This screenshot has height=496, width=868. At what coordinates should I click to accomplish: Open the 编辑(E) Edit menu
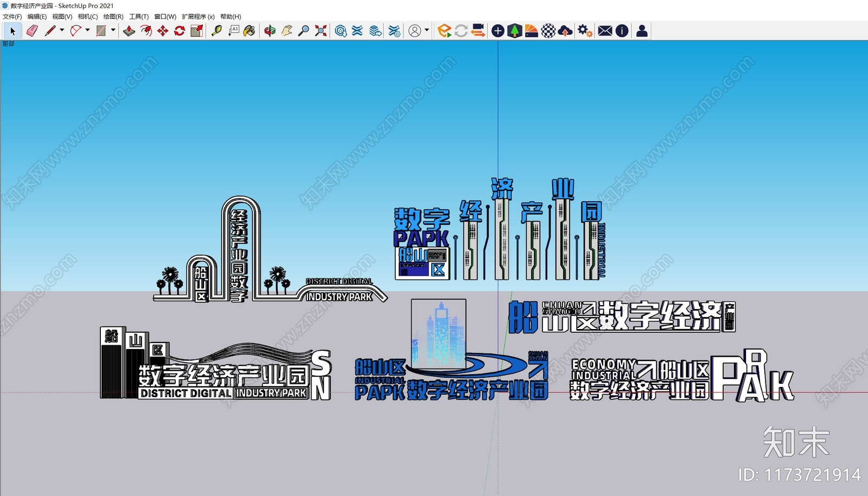tap(37, 17)
